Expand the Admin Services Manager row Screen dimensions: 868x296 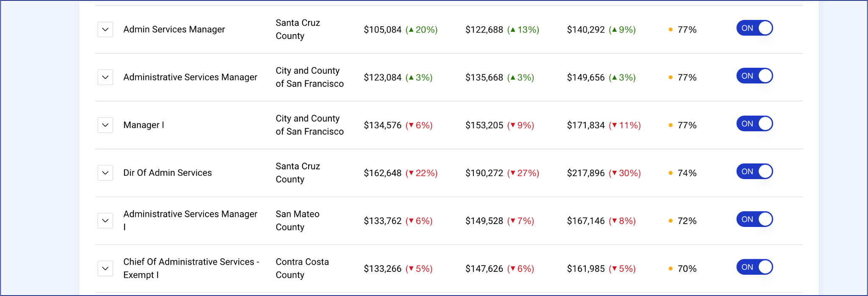[105, 30]
